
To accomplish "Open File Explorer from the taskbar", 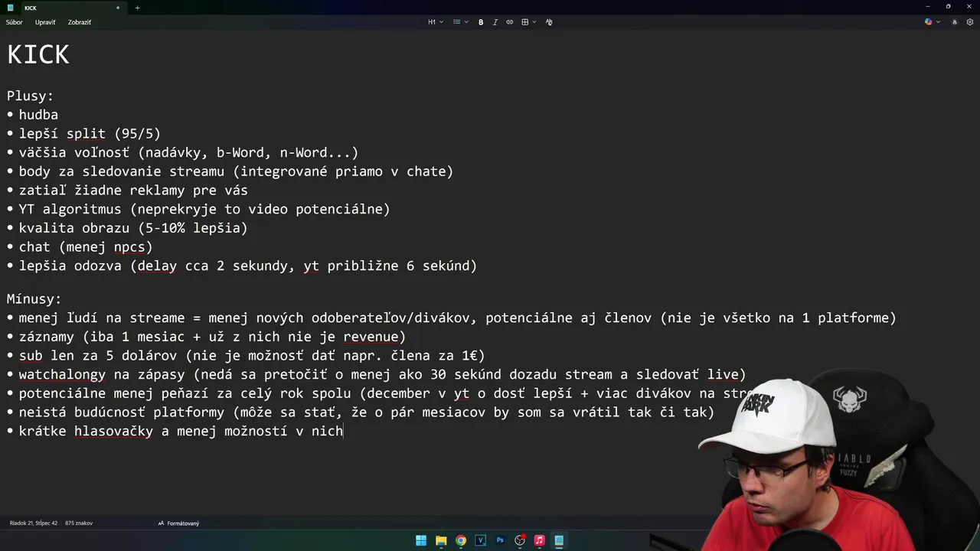I will point(441,540).
